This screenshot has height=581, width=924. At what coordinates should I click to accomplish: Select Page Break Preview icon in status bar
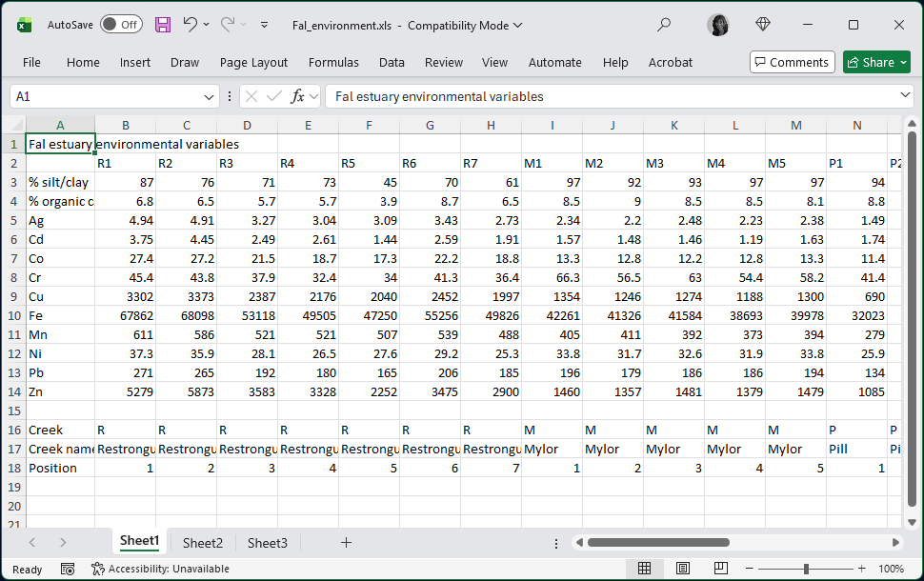[721, 569]
